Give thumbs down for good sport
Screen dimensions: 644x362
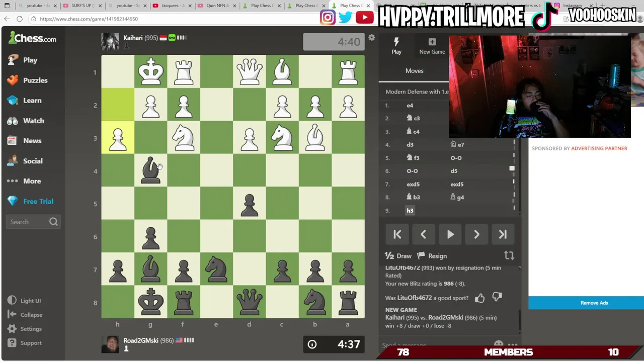point(497,297)
